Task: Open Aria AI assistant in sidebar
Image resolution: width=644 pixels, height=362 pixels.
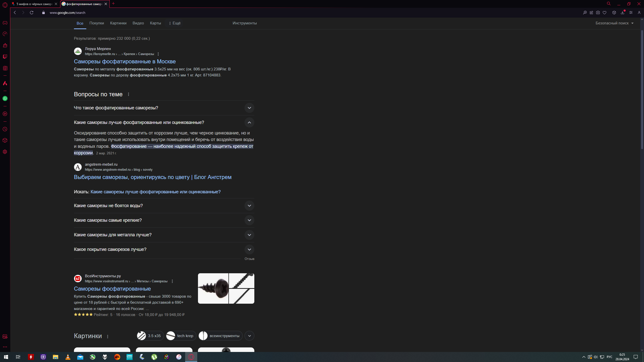Action: click(5, 83)
